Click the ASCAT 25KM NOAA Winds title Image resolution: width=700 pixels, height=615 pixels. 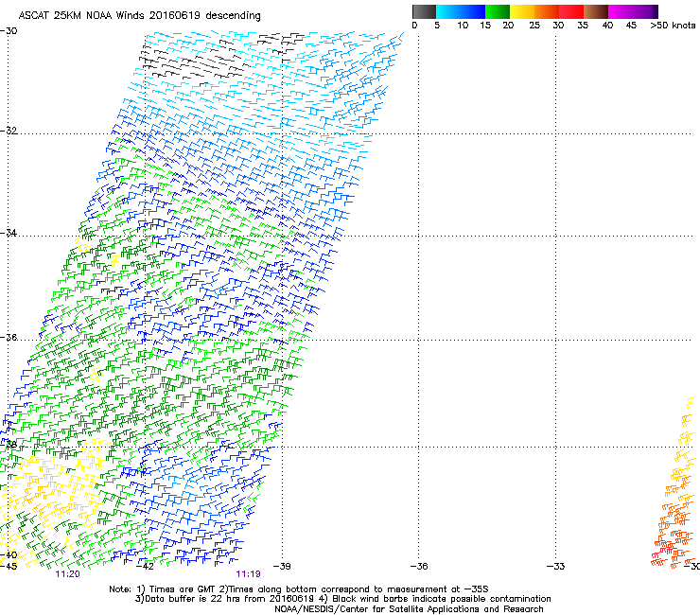click(139, 15)
